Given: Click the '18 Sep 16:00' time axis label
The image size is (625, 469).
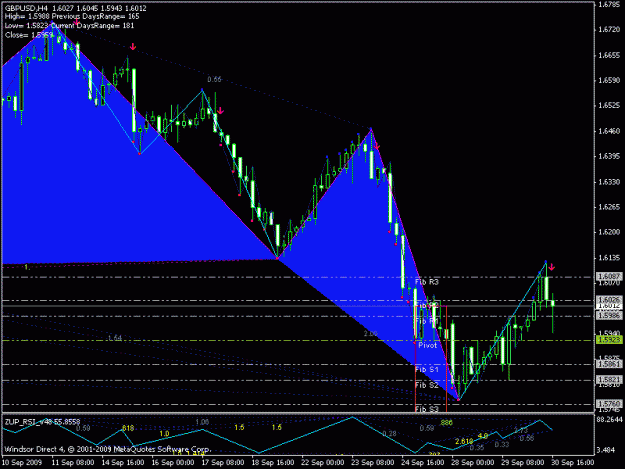Looking at the screenshot, I should 272,463.
